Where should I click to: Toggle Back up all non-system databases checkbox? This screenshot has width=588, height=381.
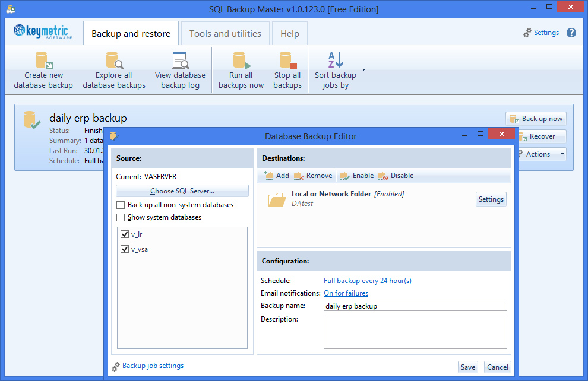tap(121, 205)
